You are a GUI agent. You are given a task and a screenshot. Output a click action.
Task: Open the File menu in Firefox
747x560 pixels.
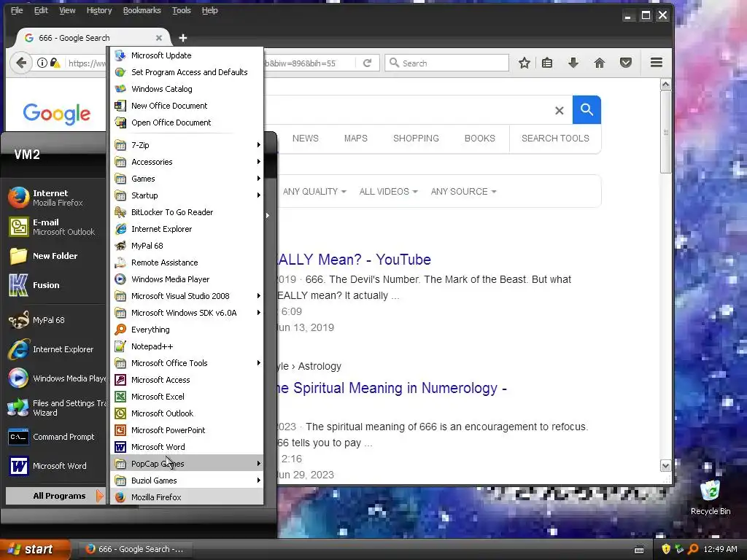tap(17, 10)
